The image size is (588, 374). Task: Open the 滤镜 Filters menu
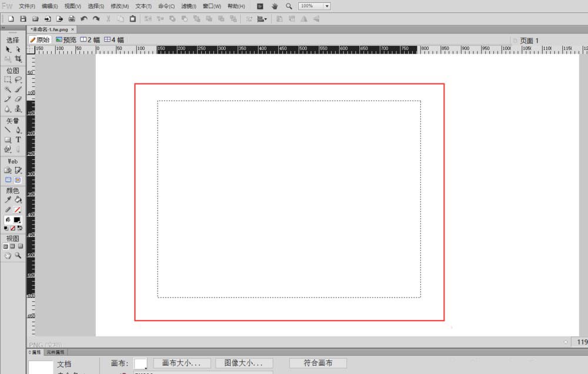tap(188, 6)
